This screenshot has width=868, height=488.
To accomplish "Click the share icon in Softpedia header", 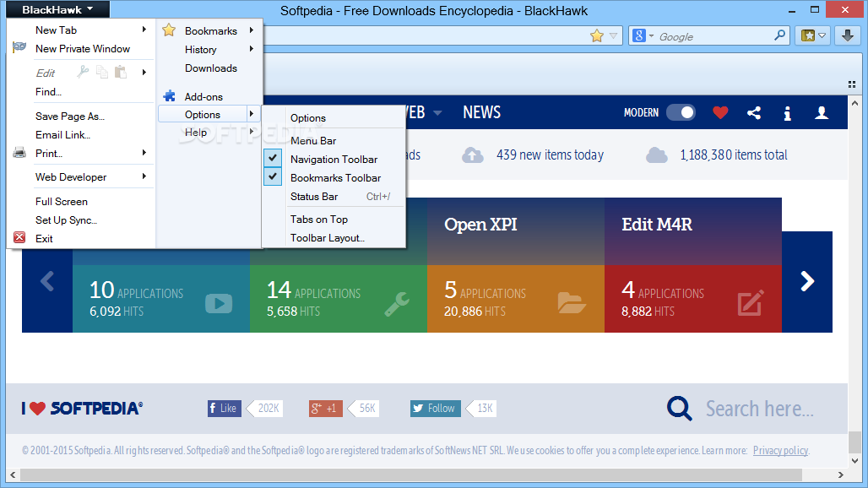I will click(753, 113).
